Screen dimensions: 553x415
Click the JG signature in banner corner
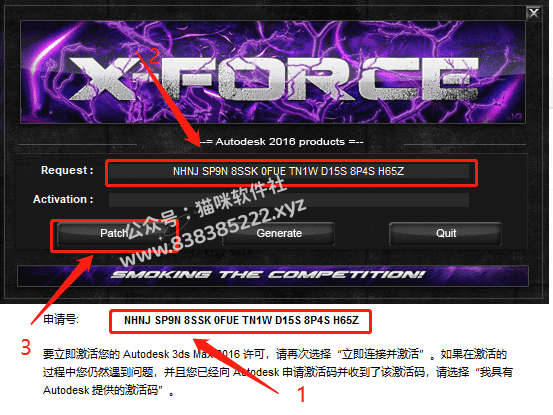(514, 117)
